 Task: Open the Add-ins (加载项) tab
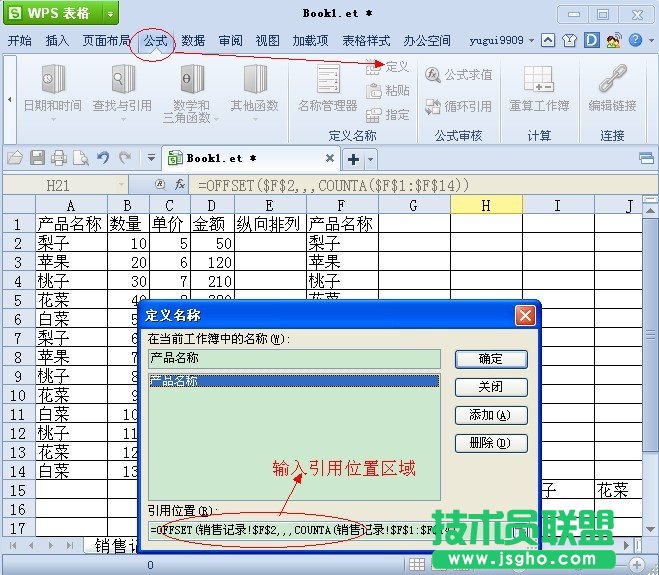pyautogui.click(x=311, y=40)
